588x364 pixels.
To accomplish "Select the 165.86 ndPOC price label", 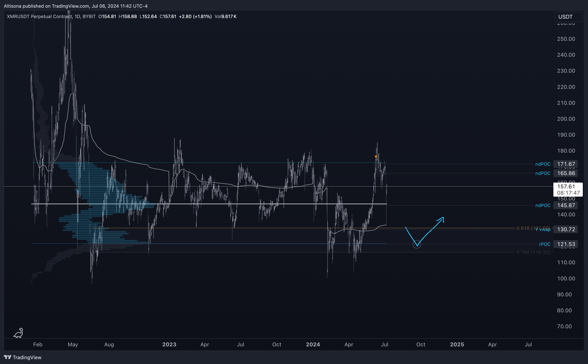I will (x=566, y=173).
